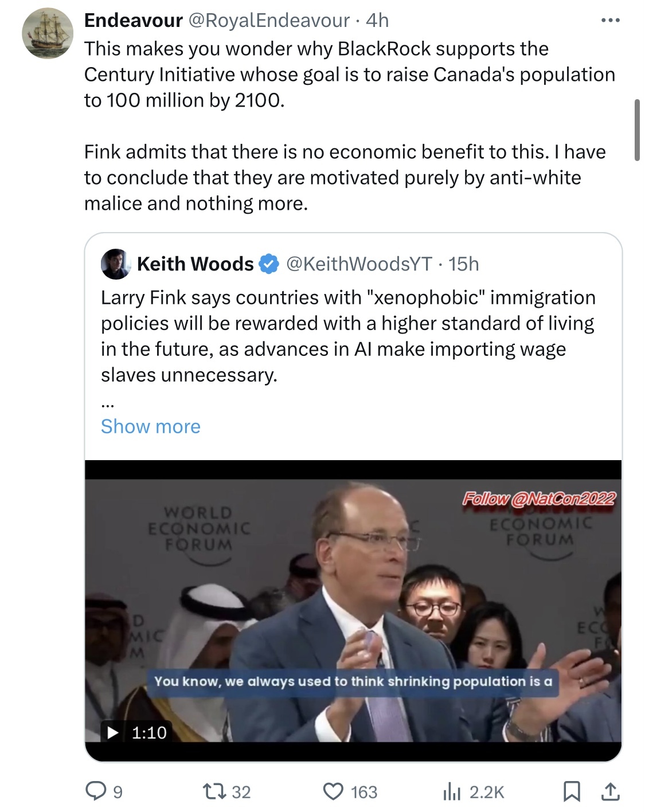Screen dimensions: 645x812
Task: View tweet analytics bar chart icon
Action: (x=452, y=791)
